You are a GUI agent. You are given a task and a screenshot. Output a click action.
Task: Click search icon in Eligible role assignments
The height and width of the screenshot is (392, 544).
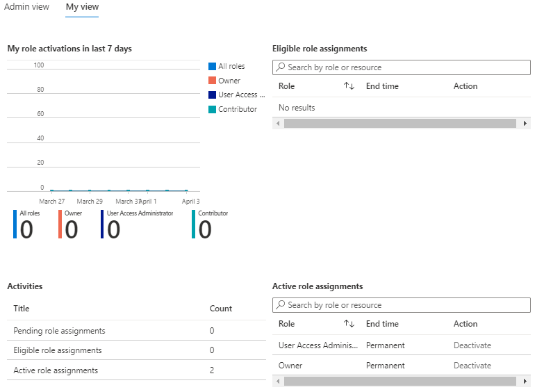pos(280,67)
